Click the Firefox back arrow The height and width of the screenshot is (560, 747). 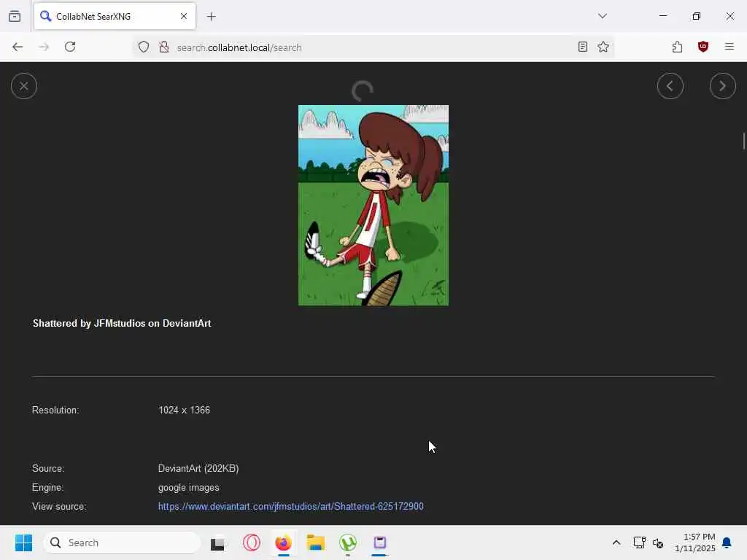(18, 47)
